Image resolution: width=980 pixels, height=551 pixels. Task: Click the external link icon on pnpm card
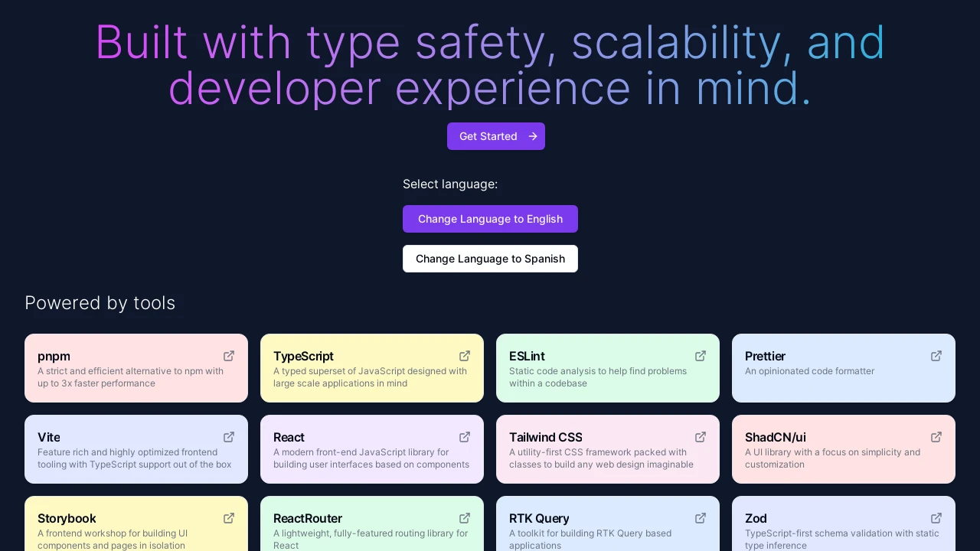click(x=229, y=356)
